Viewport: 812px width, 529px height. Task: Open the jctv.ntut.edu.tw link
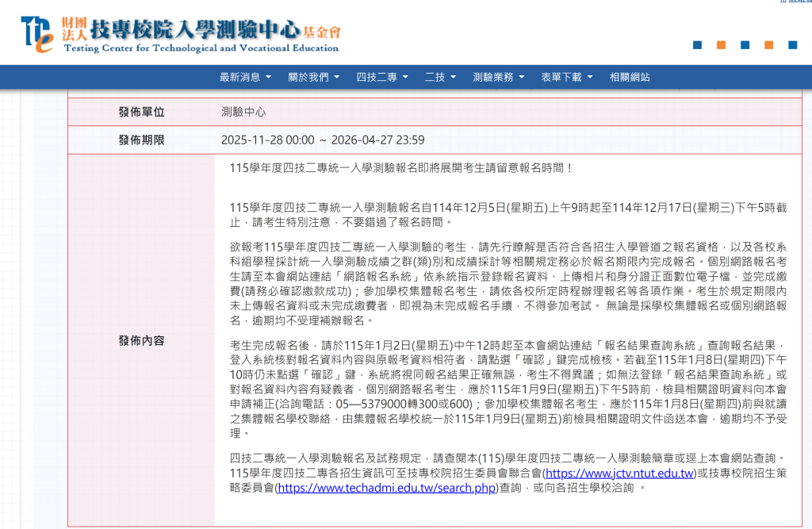coord(619,473)
